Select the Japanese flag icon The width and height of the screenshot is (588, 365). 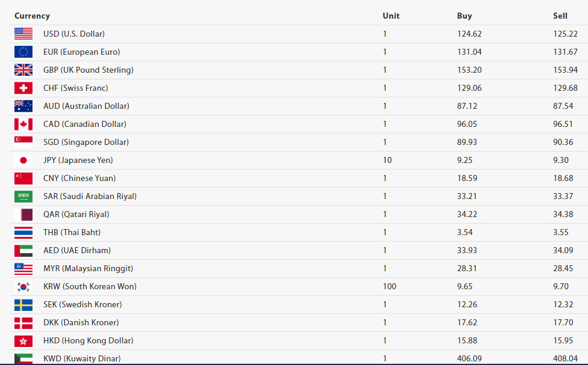tap(23, 161)
